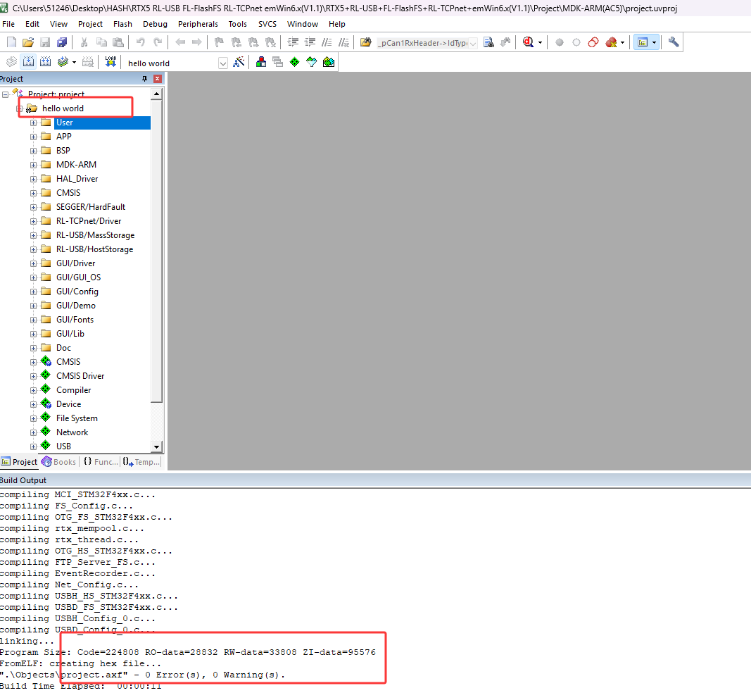Open the hello world target dropdown

pos(222,63)
